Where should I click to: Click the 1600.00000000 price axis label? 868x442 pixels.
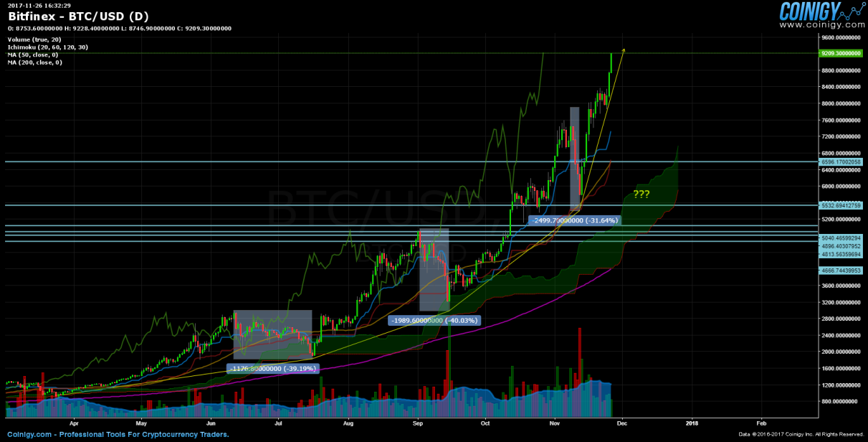(841, 368)
